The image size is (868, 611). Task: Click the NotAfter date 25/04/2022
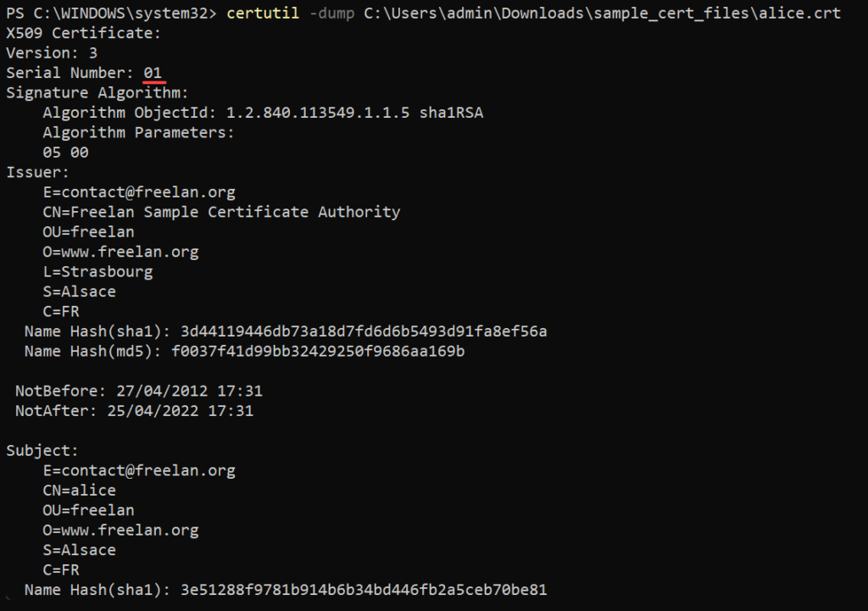[x=153, y=411]
